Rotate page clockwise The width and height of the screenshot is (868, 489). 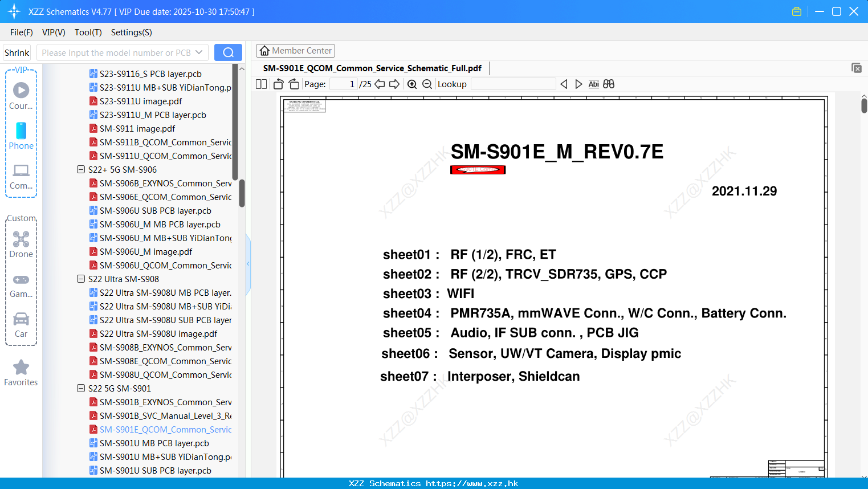coord(294,84)
